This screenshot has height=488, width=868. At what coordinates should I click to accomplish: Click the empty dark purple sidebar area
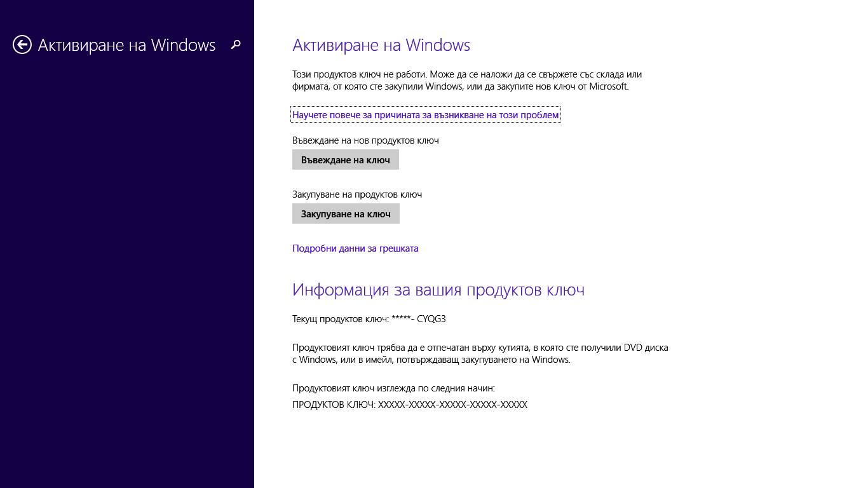127,273
